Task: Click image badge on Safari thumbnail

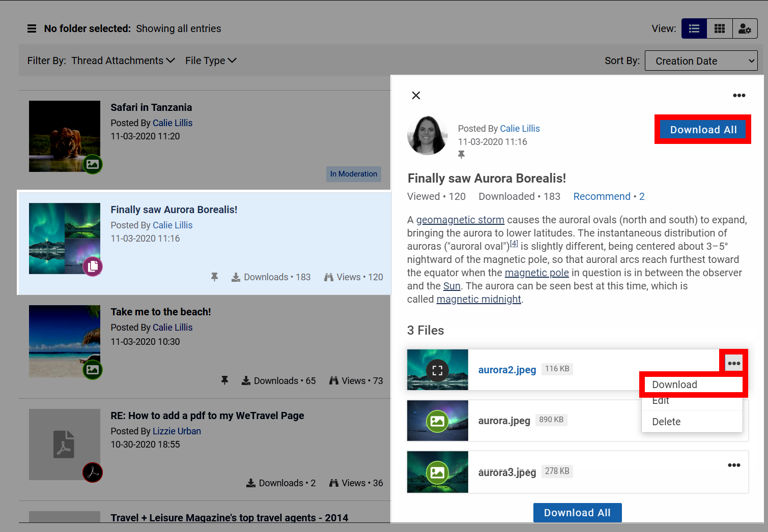Action: tap(93, 164)
